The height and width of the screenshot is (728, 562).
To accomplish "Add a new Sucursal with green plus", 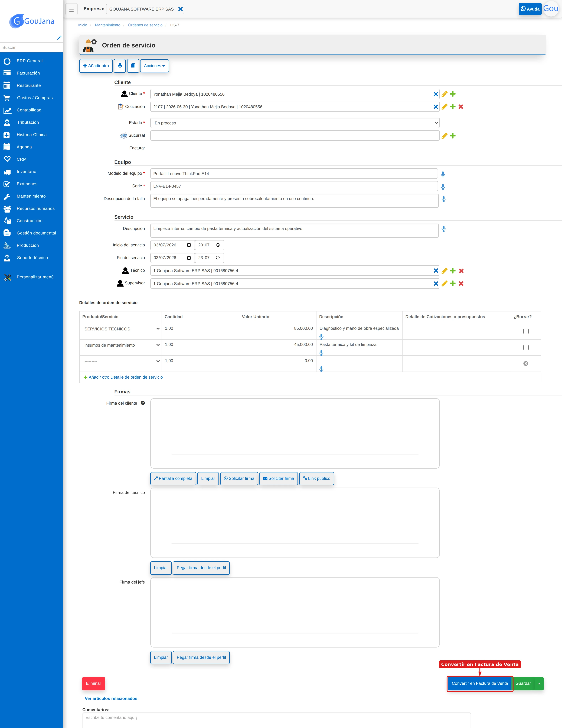I will pyautogui.click(x=453, y=136).
